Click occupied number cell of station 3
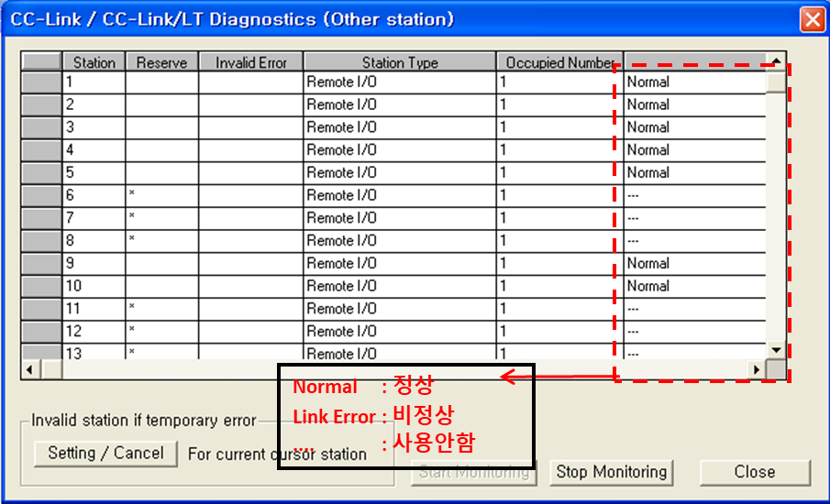 pyautogui.click(x=560, y=128)
